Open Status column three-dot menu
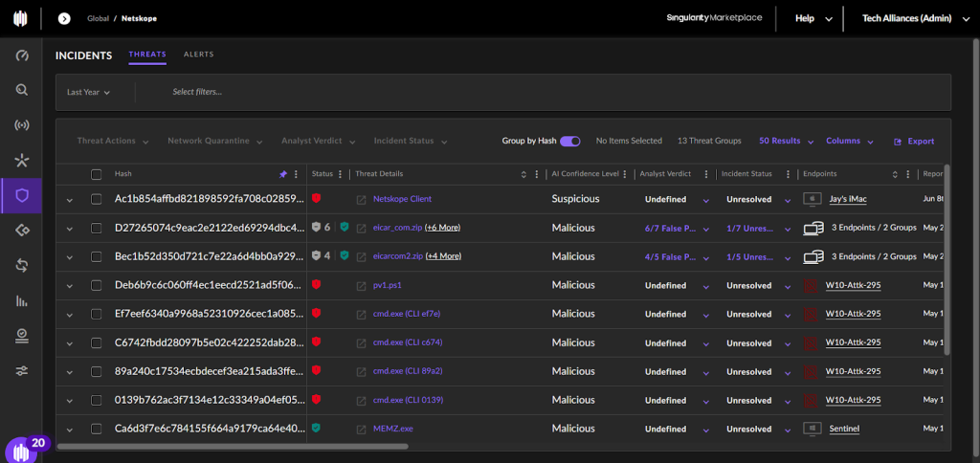Viewport: 980px width, 463px height. 340,174
